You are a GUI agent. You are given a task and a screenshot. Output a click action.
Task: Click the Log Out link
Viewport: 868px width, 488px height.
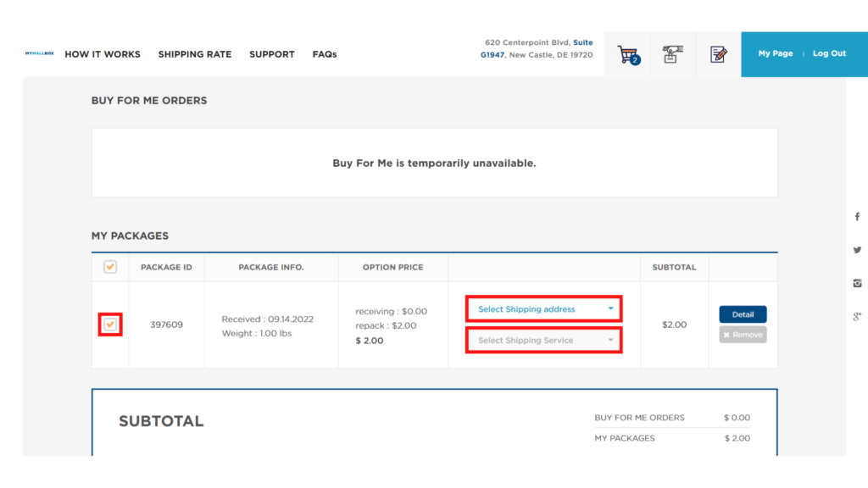(829, 53)
